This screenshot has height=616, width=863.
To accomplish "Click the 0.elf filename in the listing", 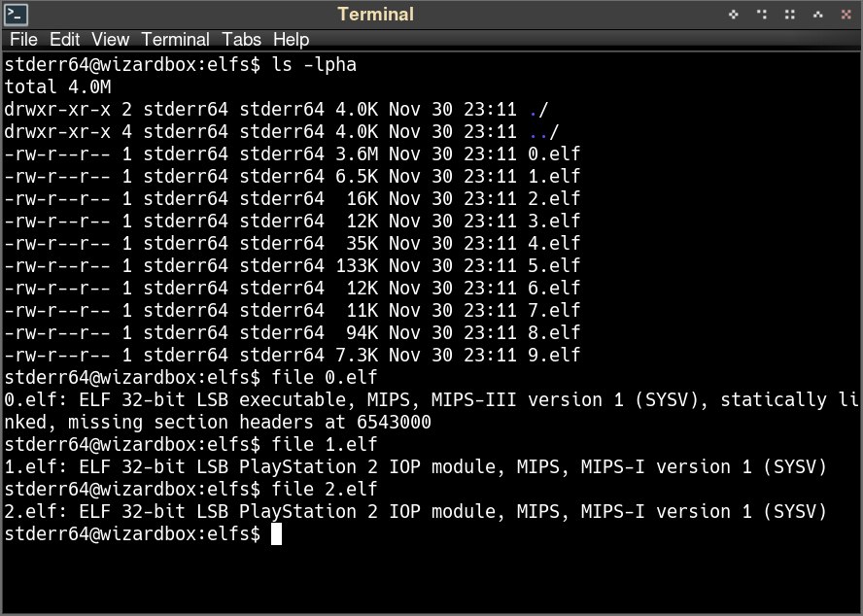I will [x=554, y=154].
